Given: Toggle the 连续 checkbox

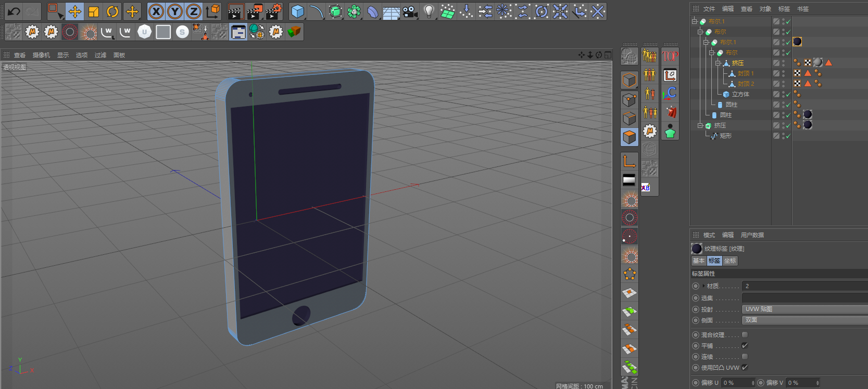Looking at the screenshot, I should 745,357.
